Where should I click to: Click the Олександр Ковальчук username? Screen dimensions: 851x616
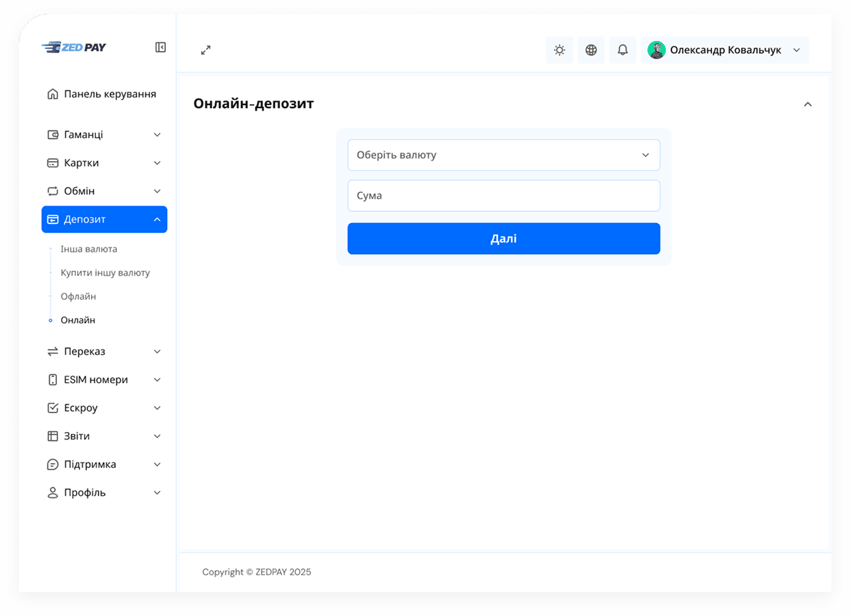726,50
